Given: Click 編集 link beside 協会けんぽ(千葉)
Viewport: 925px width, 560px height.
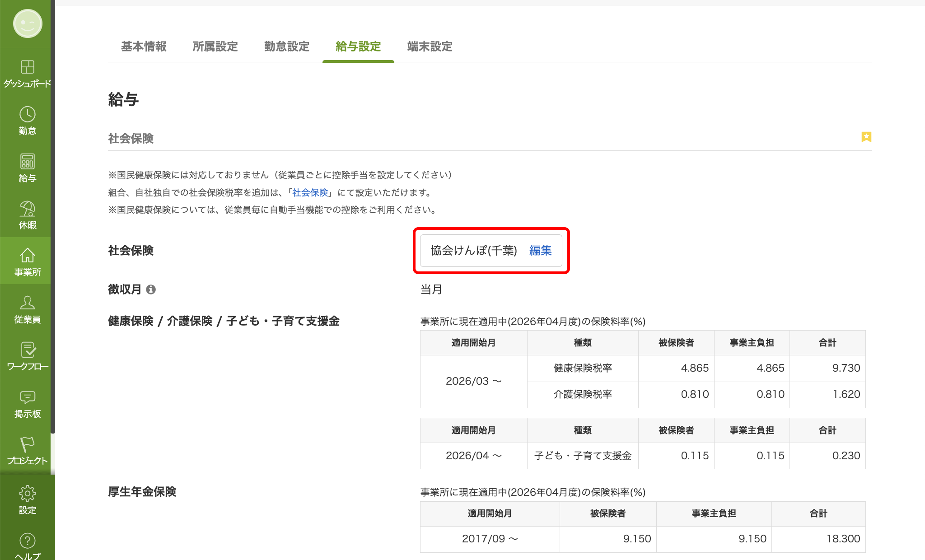Looking at the screenshot, I should click(x=540, y=251).
